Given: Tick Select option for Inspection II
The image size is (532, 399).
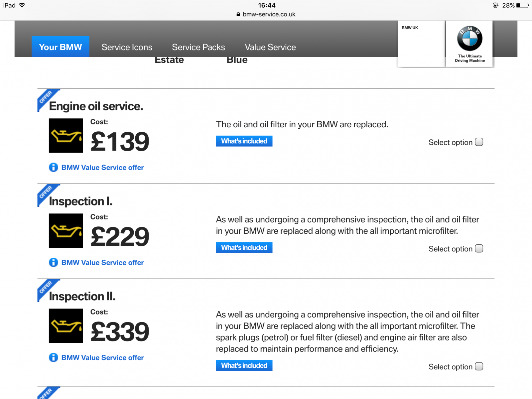Looking at the screenshot, I should [x=479, y=366].
